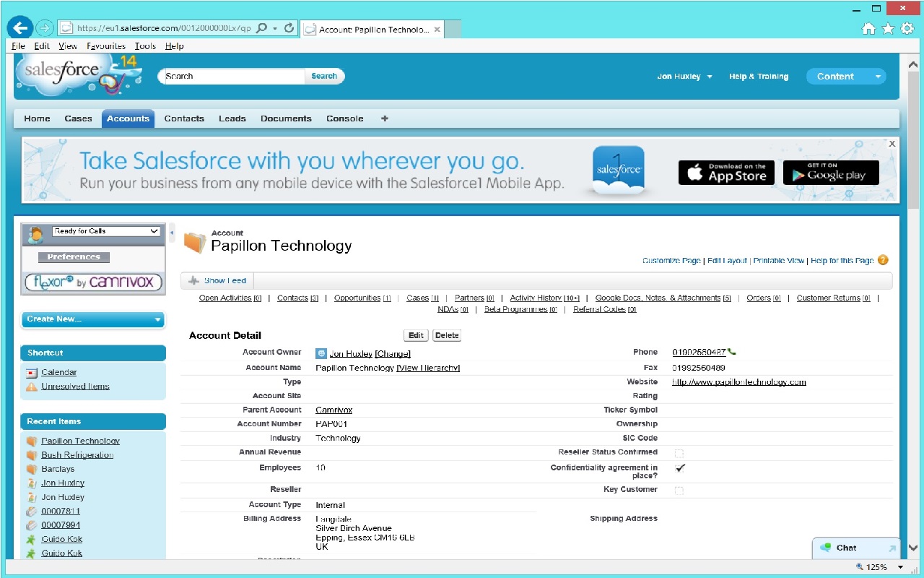Viewport: 924px width, 578px height.
Task: Click the flexor by camrivox logo
Action: pos(93,282)
